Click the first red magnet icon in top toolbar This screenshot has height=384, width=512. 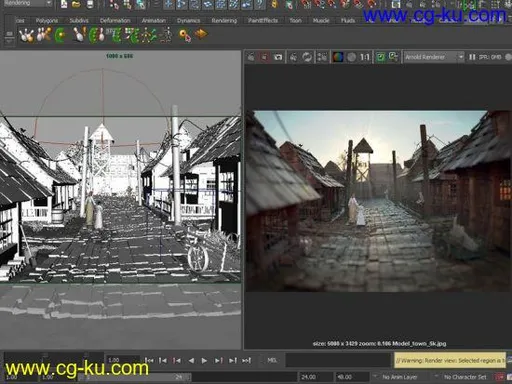coord(305,4)
